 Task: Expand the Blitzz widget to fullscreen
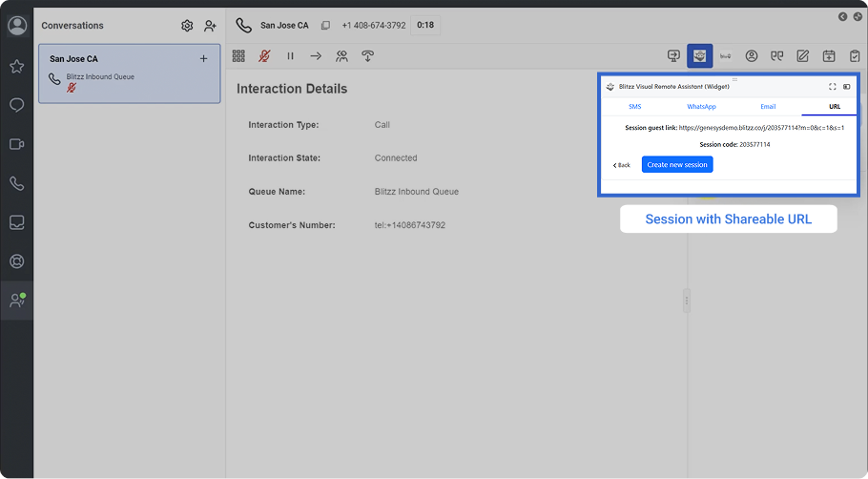[x=832, y=87]
